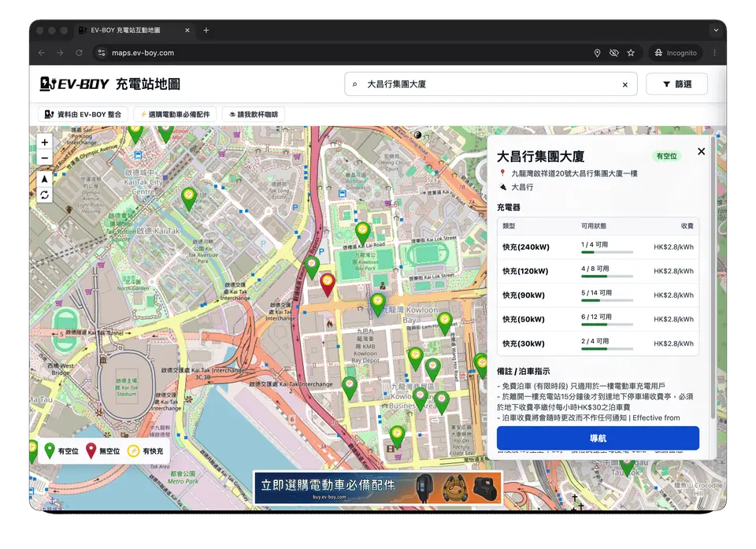
Task: Click the green marker next to the red pin
Action: click(312, 267)
